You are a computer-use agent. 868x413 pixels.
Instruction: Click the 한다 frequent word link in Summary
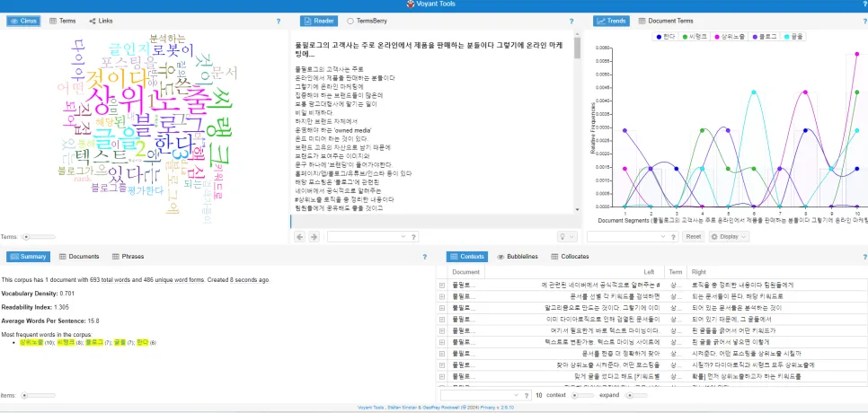coord(142,343)
